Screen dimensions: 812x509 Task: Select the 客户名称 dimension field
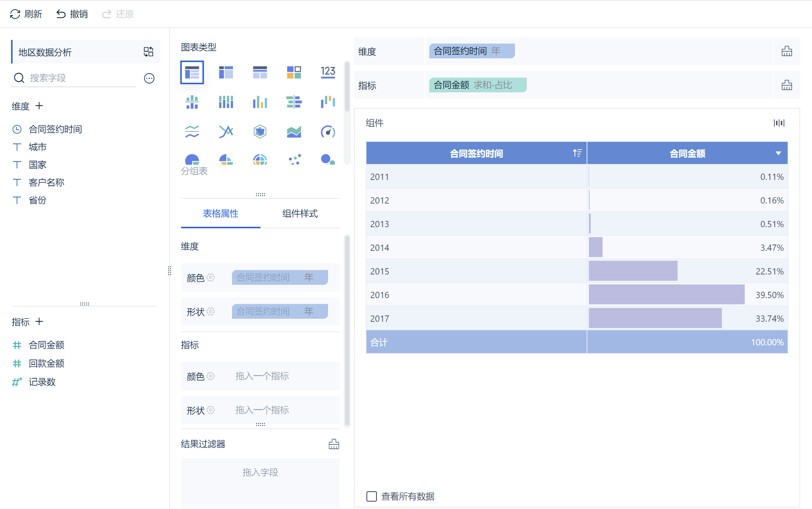[47, 182]
